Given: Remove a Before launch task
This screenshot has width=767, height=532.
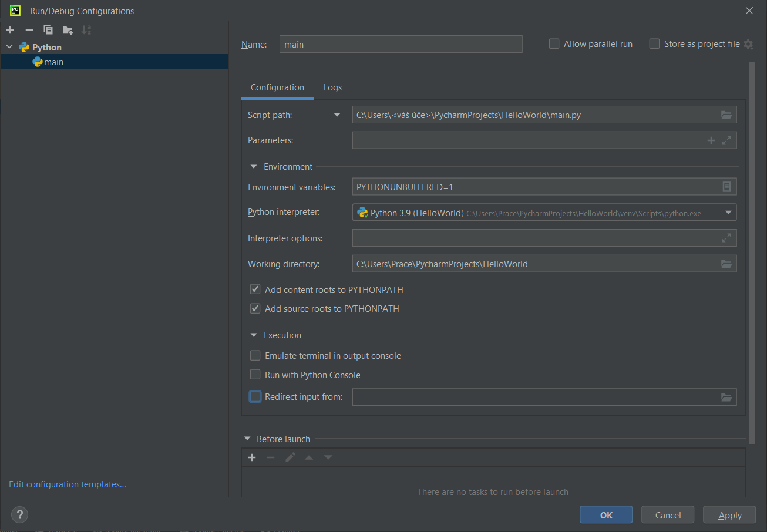Looking at the screenshot, I should (x=271, y=457).
